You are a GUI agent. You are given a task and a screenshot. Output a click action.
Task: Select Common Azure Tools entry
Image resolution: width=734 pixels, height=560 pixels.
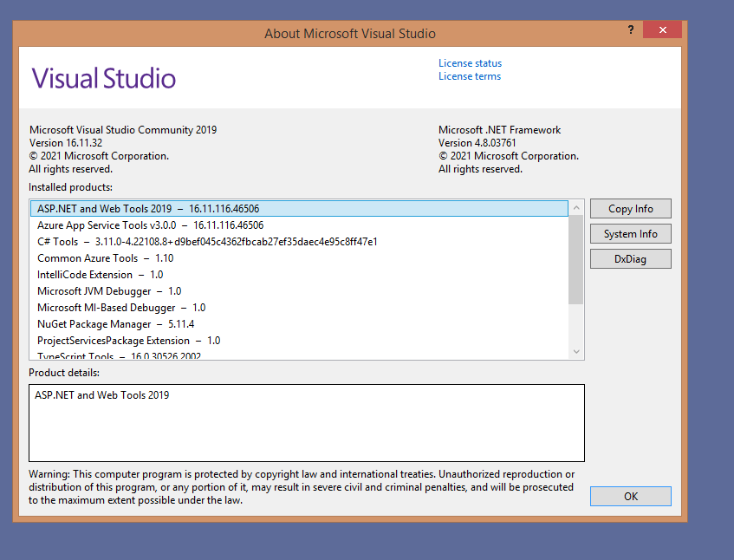(299, 258)
